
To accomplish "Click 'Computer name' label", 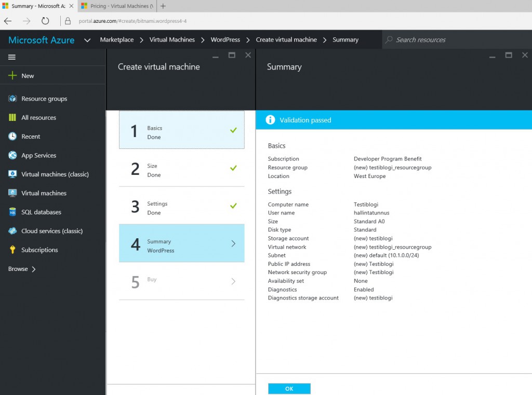I will [288, 205].
